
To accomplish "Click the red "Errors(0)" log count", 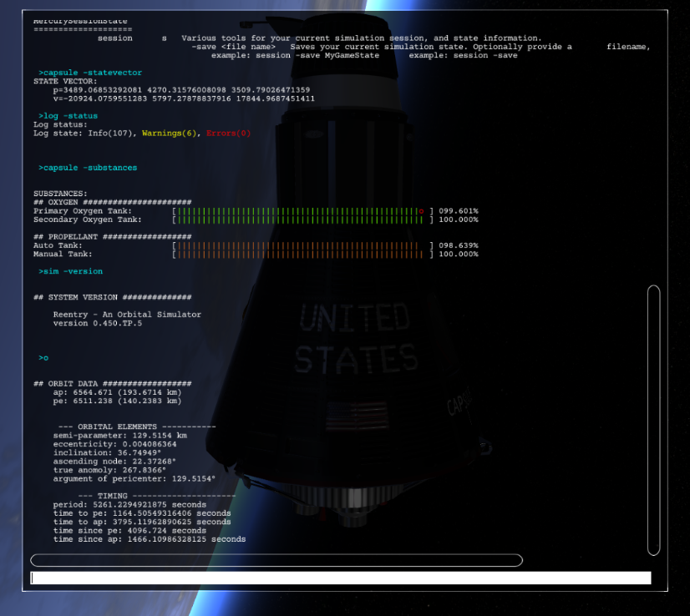I will (228, 134).
